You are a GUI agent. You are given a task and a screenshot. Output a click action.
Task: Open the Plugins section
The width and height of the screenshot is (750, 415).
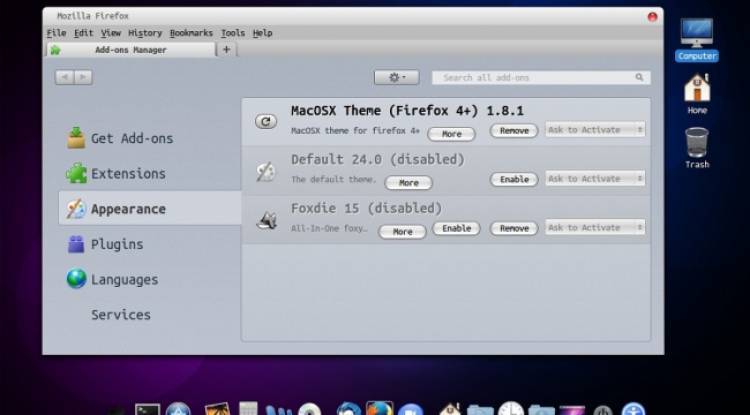(105, 244)
